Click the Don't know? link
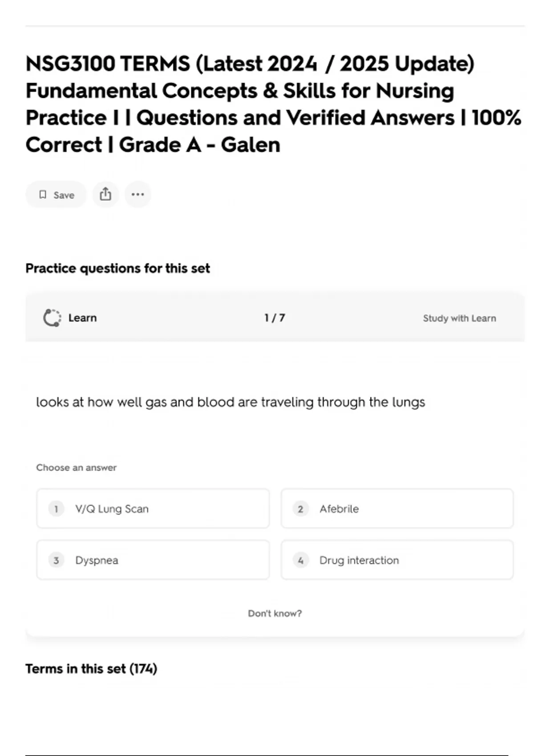 [275, 614]
